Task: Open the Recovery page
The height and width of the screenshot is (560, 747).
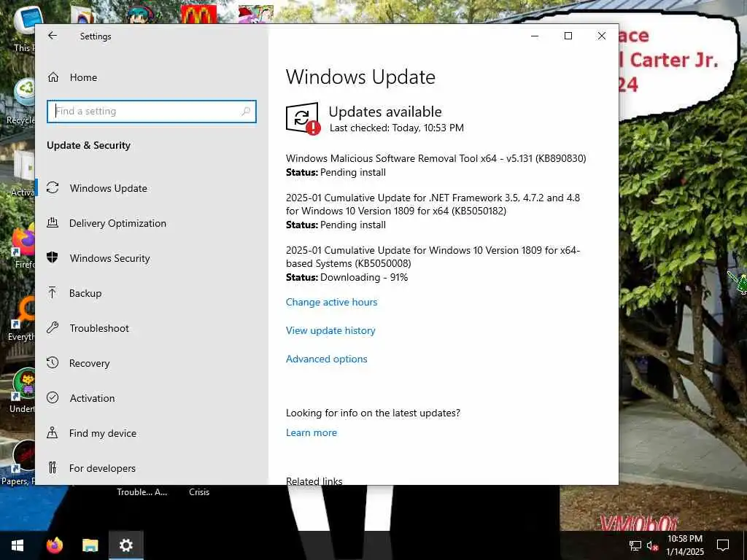Action: [152, 363]
